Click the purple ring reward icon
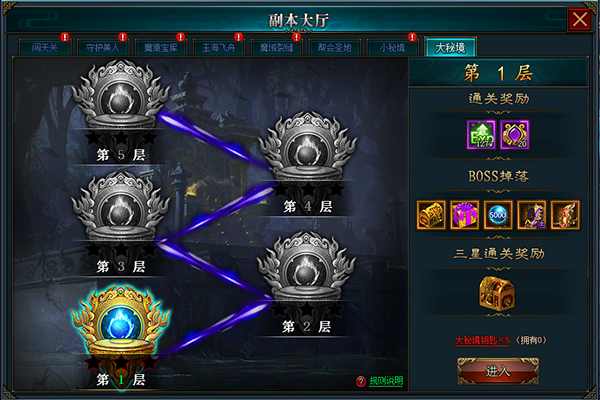The image size is (600, 400). (x=515, y=135)
